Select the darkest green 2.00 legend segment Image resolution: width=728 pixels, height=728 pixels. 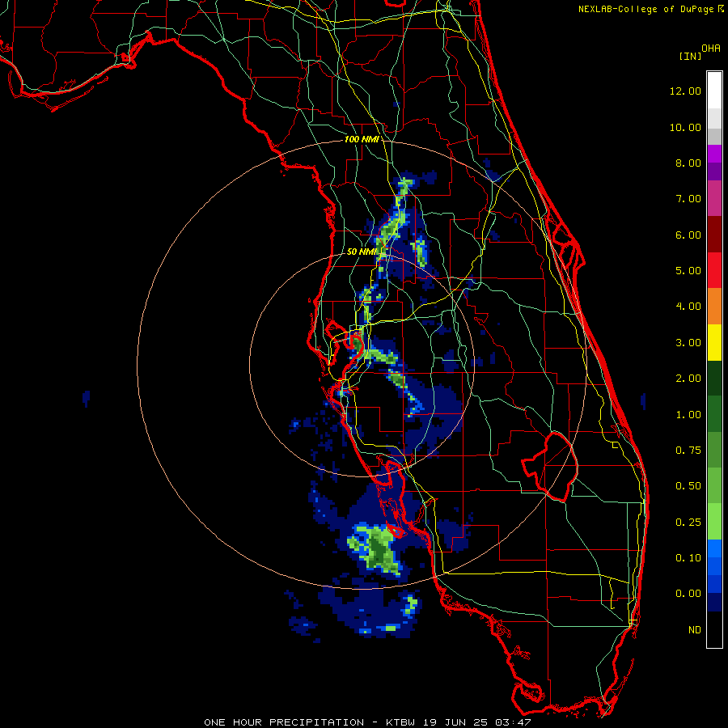pyautogui.click(x=714, y=379)
